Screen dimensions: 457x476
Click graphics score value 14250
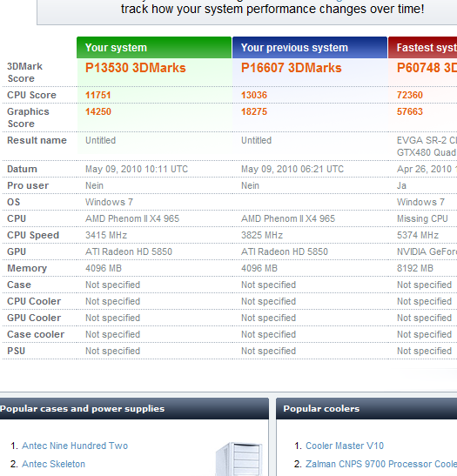pos(98,111)
